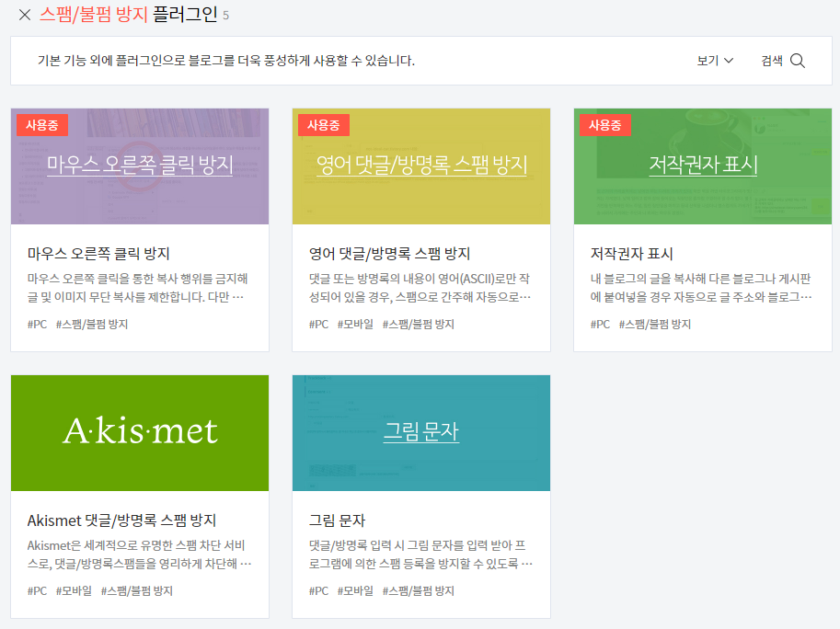Viewport: 840px width, 629px height.
Task: Select the Akismet 댓글/방명록 스팸 방지 title
Action: tap(121, 520)
